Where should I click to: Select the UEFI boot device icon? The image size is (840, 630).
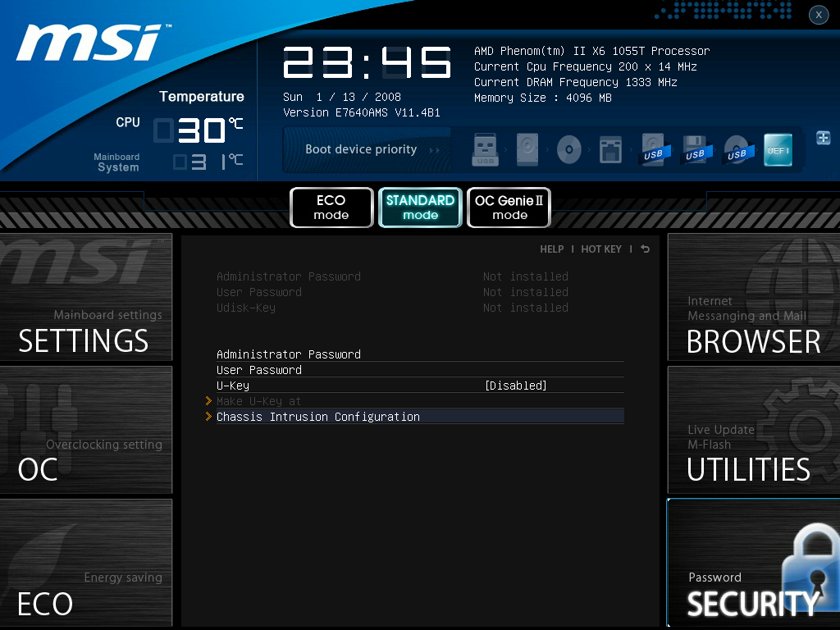pos(778,150)
